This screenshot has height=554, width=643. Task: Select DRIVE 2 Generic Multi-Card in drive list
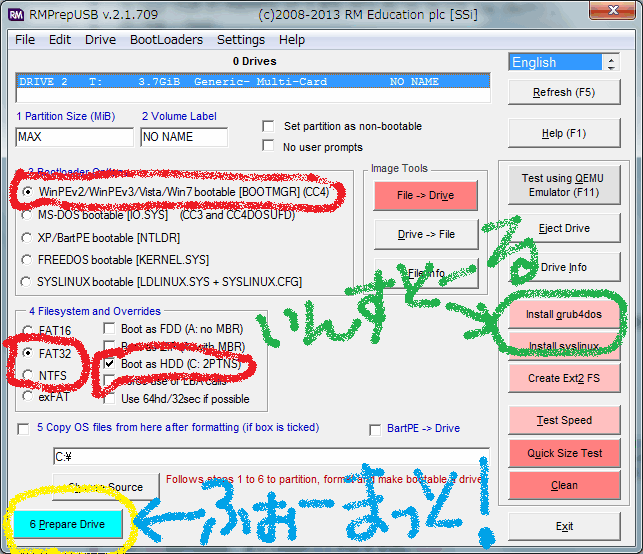pyautogui.click(x=253, y=82)
